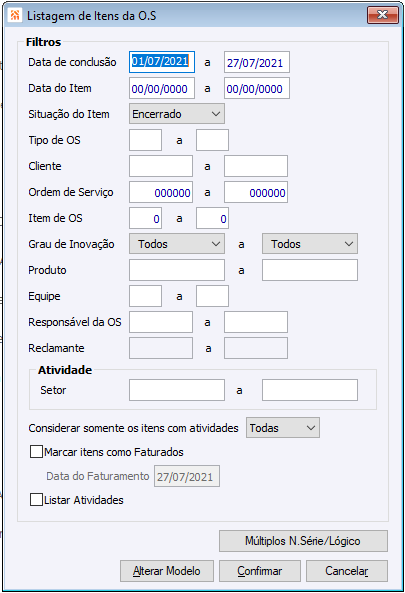Click the Ordem de Serviço label

[x=71, y=192]
